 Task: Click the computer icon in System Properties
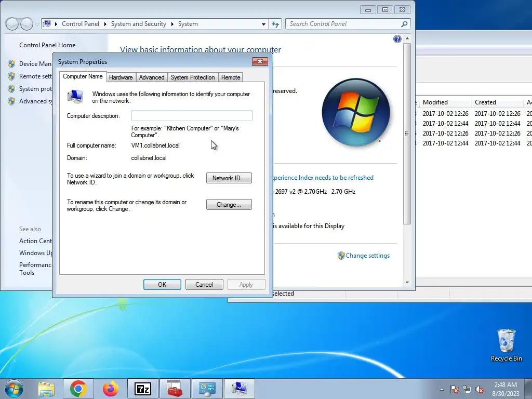coord(75,97)
